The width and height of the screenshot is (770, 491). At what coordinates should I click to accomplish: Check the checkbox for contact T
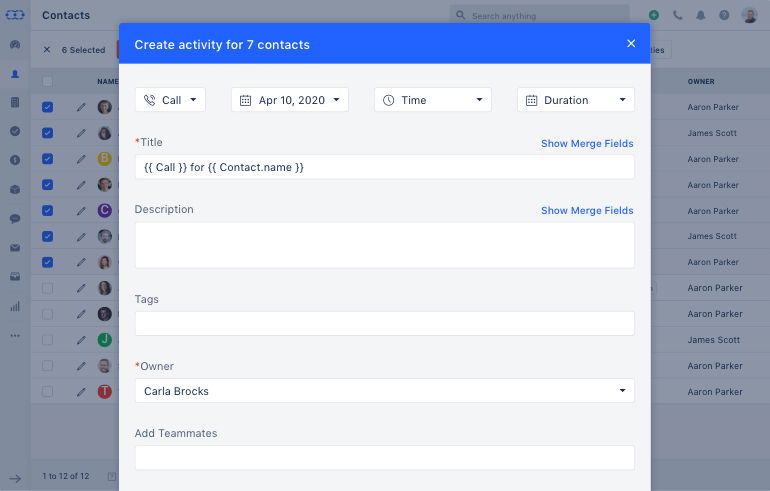click(x=48, y=391)
